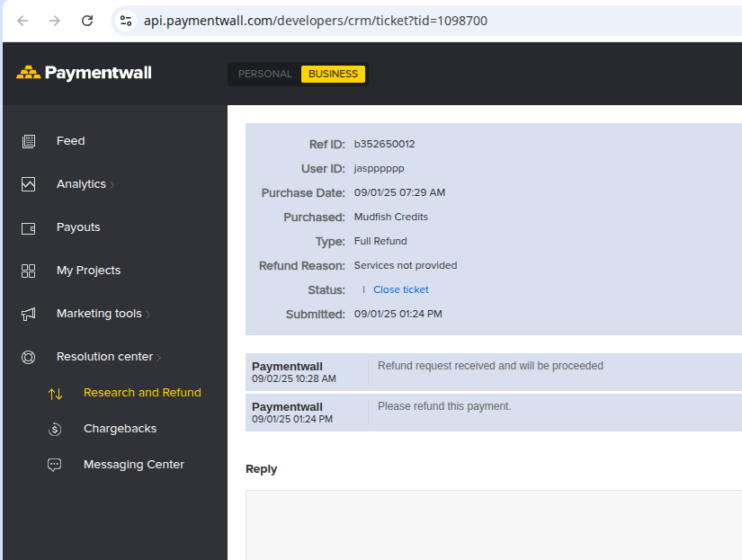Click the message timestamp 09/02/25 10:28 AM
The width and height of the screenshot is (742, 560).
294,378
